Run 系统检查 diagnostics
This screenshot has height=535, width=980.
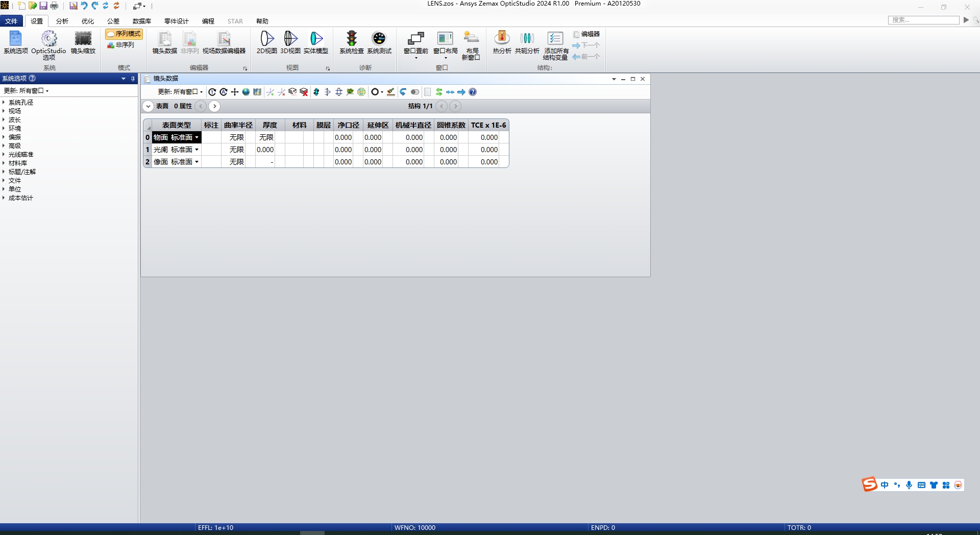[351, 43]
